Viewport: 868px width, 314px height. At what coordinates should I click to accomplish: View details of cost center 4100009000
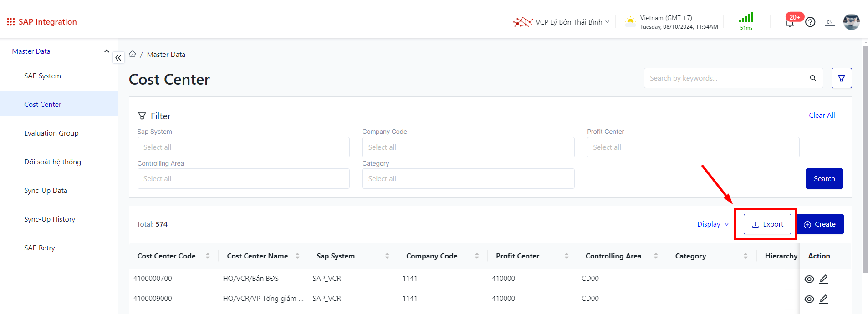pos(809,299)
